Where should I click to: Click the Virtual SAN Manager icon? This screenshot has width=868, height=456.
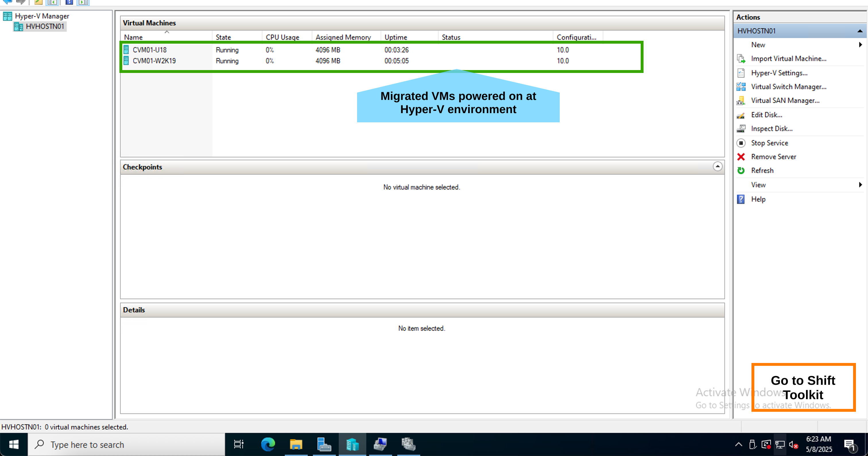pos(741,101)
